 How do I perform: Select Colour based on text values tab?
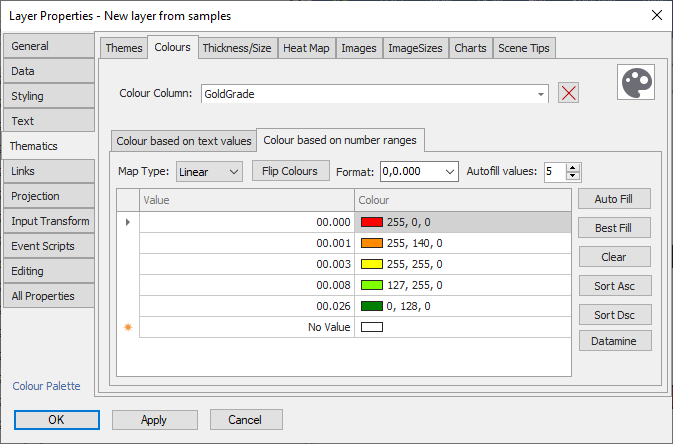(184, 141)
